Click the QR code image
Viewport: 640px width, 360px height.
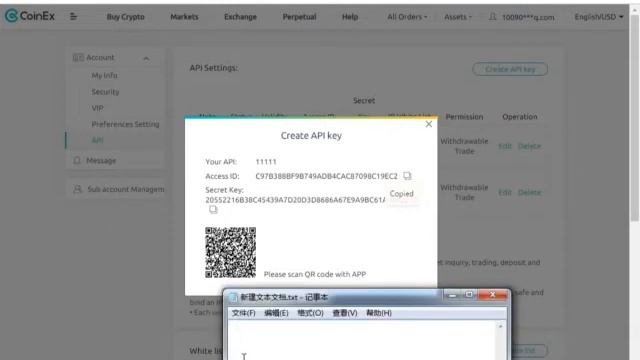[230, 252]
